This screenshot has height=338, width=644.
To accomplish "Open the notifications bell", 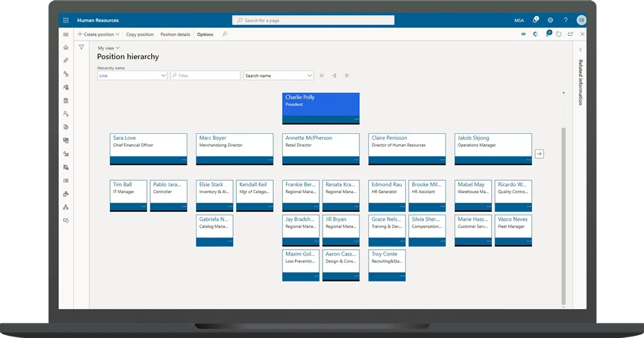I will pos(535,21).
